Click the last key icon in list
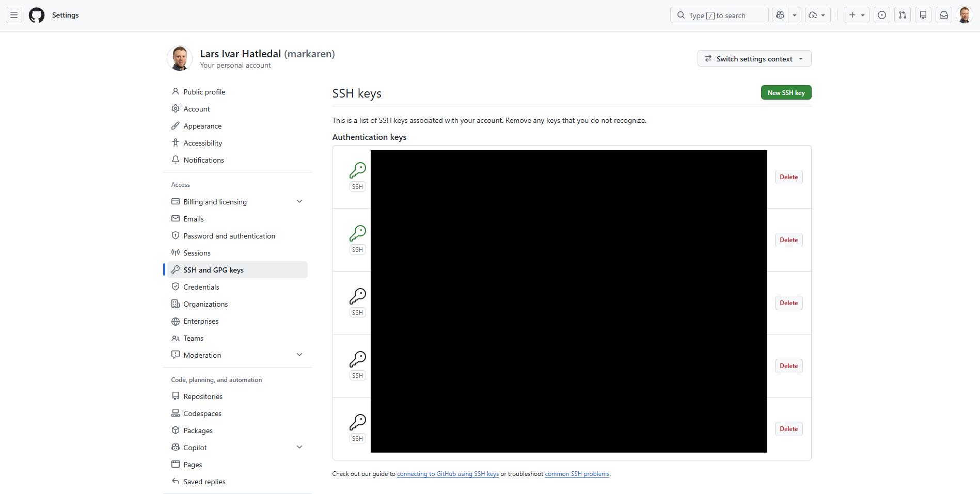Image resolution: width=980 pixels, height=494 pixels. [357, 422]
